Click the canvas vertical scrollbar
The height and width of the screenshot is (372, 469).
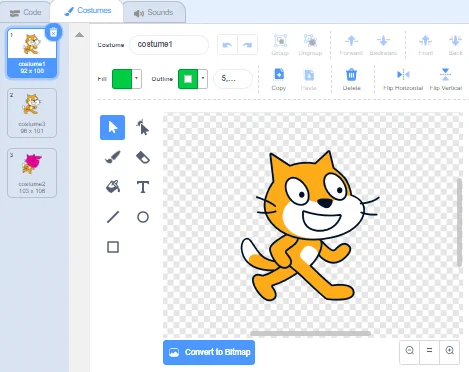tap(459, 222)
